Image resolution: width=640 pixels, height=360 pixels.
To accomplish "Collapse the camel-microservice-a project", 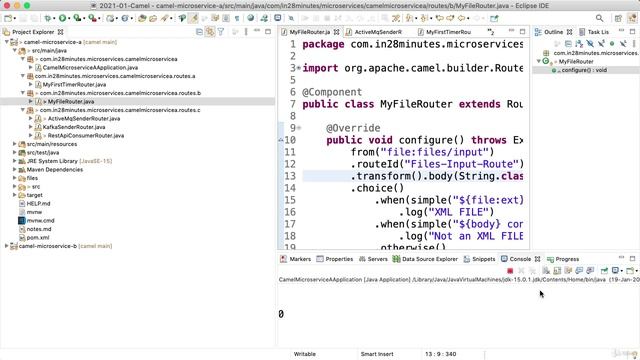I will coord(7,42).
